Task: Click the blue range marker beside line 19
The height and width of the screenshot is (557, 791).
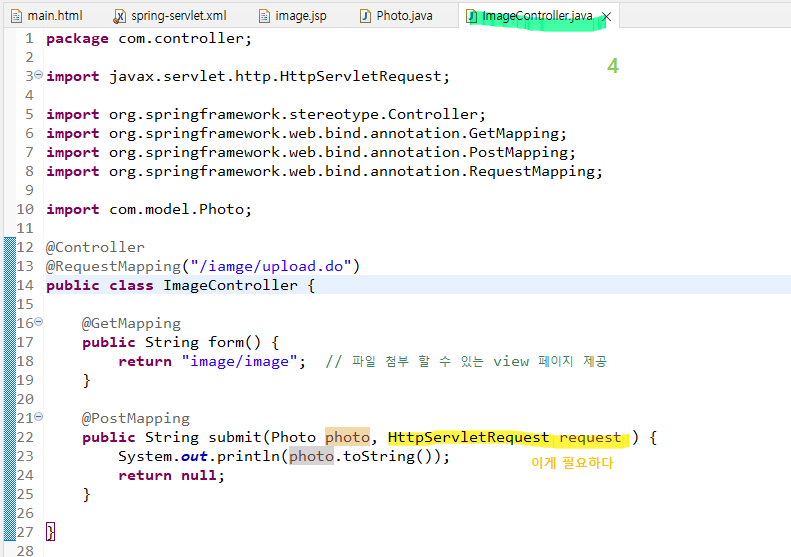Action: [x=10, y=380]
